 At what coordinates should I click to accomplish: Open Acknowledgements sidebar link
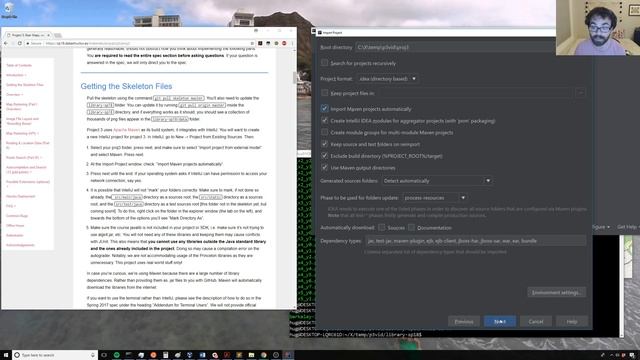point(20,245)
